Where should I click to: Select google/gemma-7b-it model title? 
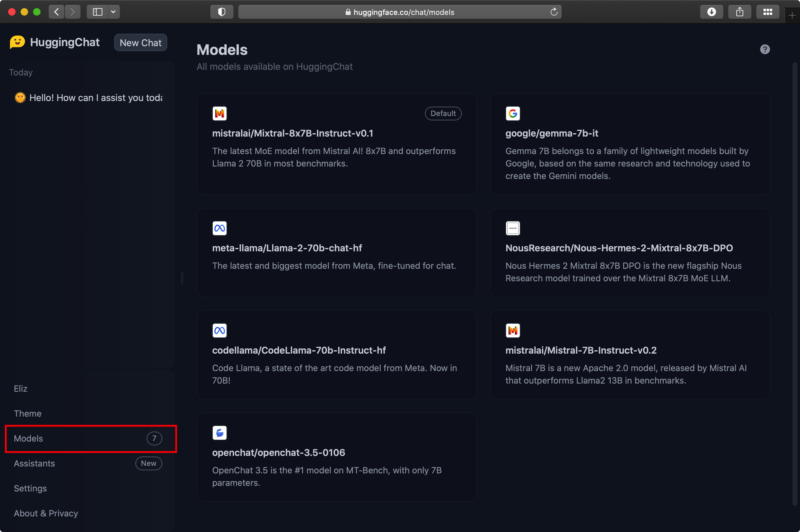[x=552, y=133]
